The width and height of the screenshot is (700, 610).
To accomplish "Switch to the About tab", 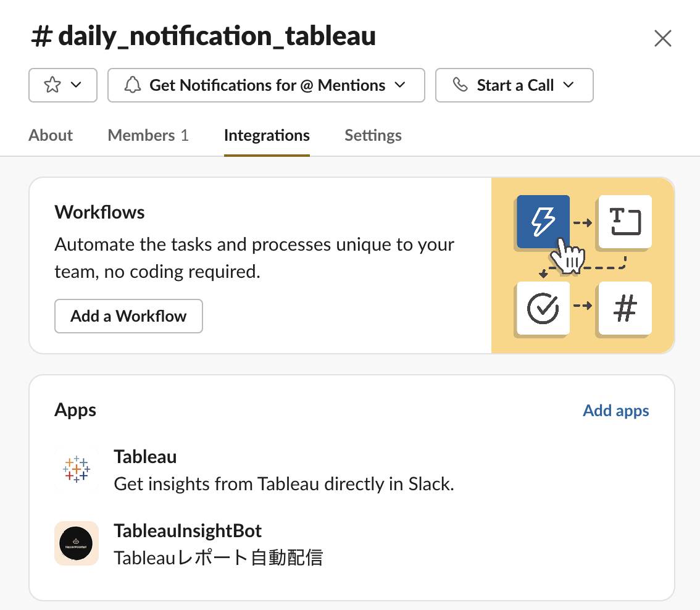I will point(51,135).
